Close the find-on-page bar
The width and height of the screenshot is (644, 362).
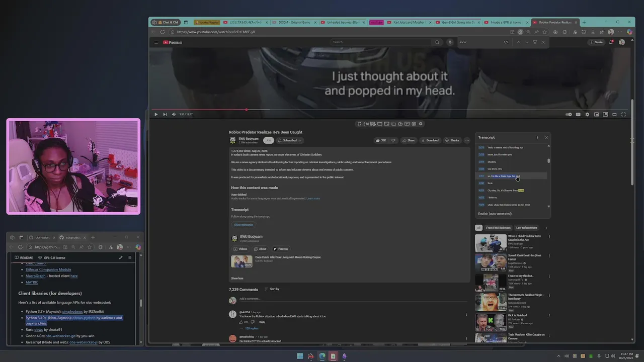click(x=543, y=42)
